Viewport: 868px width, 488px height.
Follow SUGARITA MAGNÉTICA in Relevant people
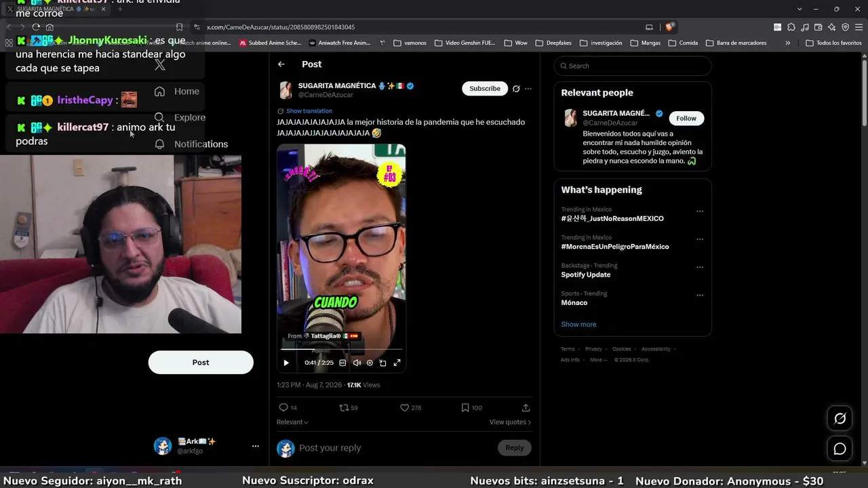pos(686,118)
